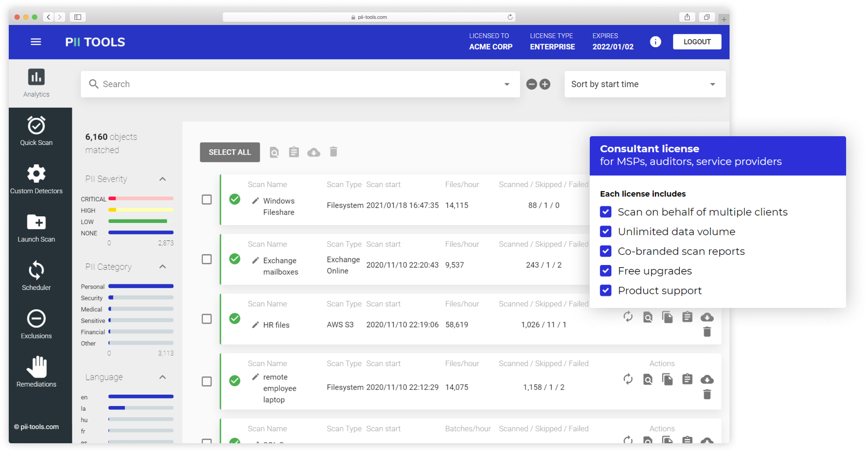868x452 pixels.
Task: Select remote employee laptop scan checkbox
Action: pyautogui.click(x=207, y=381)
